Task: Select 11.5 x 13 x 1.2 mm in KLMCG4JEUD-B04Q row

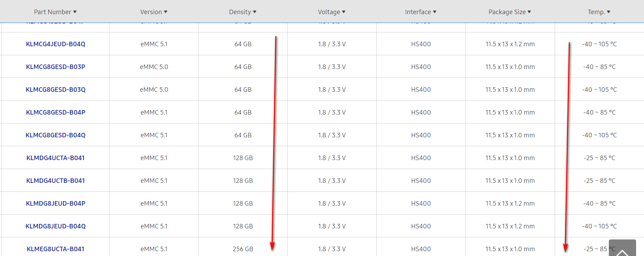Action: 510,44
